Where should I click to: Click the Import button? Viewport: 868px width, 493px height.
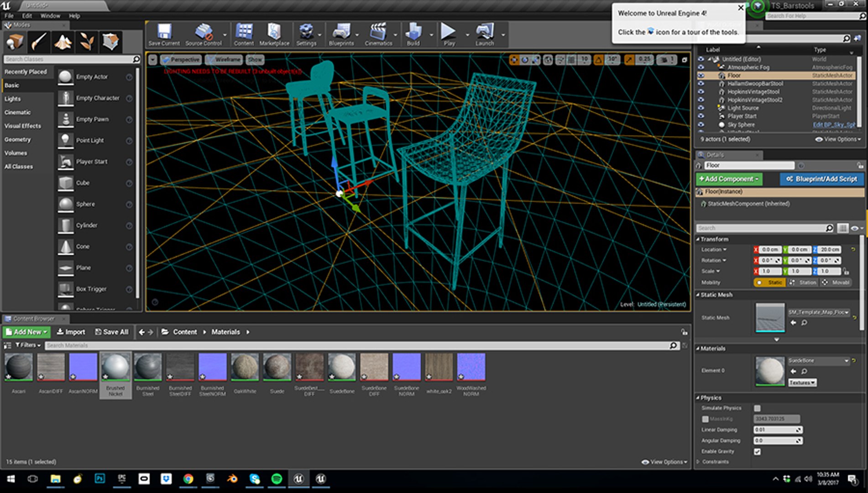(x=71, y=332)
